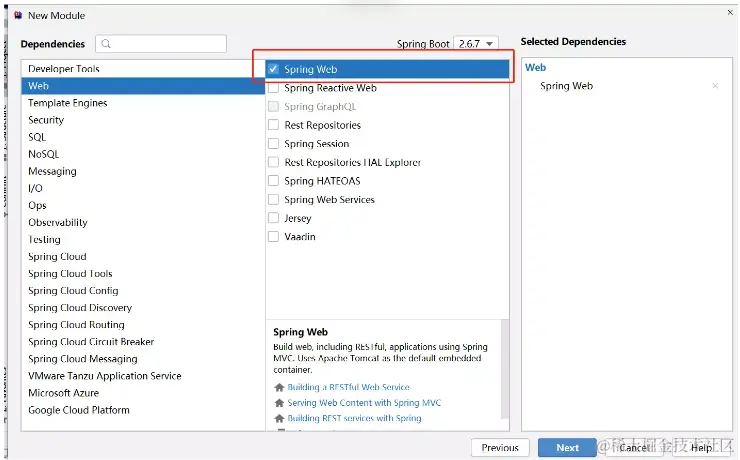Click the search magnifier icon in Dependencies field
This screenshot has width=740, height=460.
(106, 43)
